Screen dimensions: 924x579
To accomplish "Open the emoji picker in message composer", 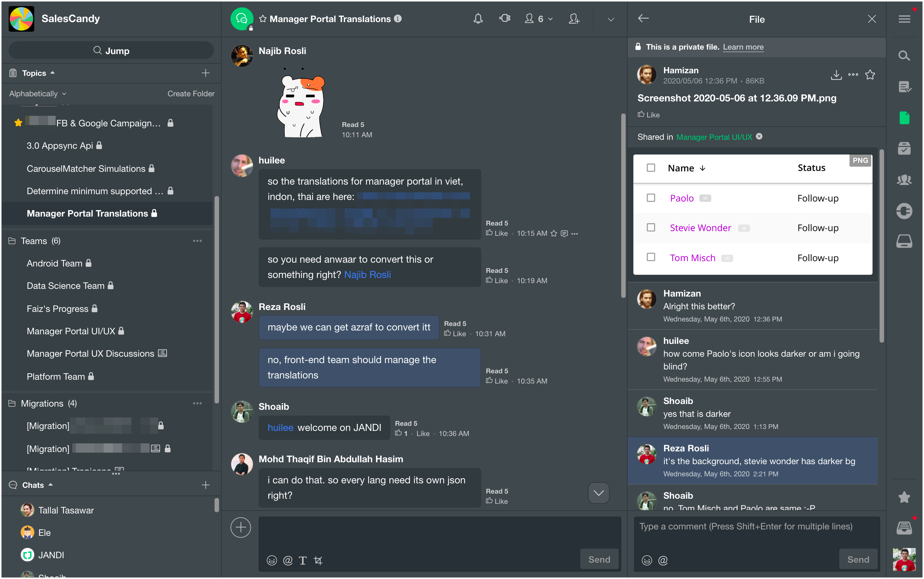I will 271,560.
